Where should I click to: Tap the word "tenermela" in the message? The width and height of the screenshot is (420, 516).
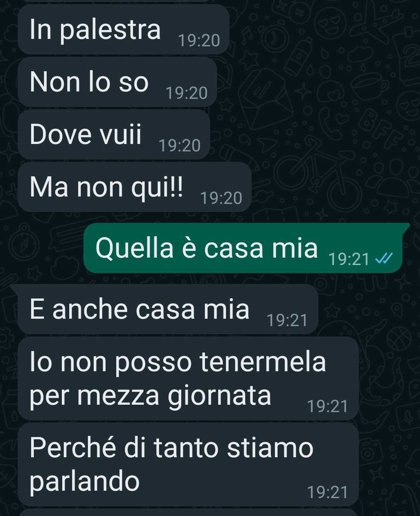[263, 362]
